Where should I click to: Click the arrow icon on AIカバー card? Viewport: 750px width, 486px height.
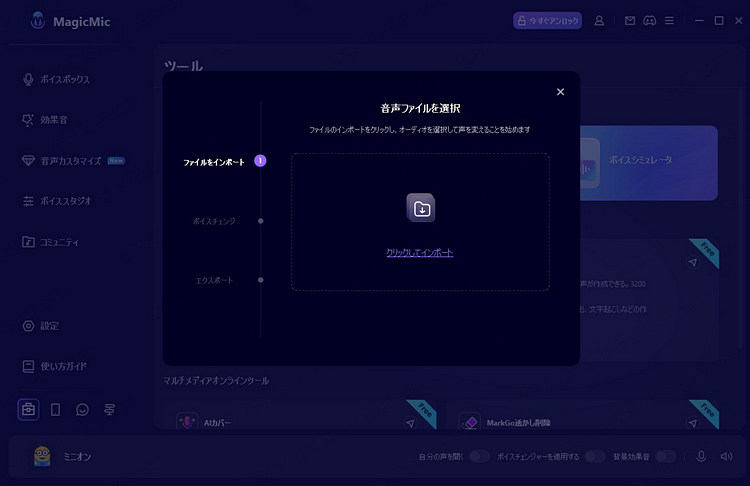(410, 423)
